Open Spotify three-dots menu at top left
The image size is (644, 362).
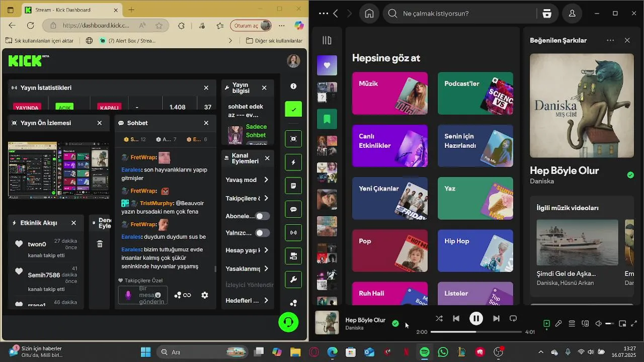tap(324, 14)
